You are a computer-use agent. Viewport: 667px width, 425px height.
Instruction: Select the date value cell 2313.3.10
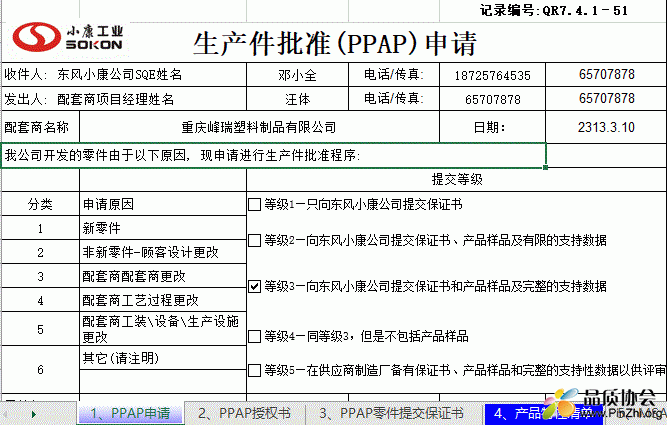[x=606, y=127]
